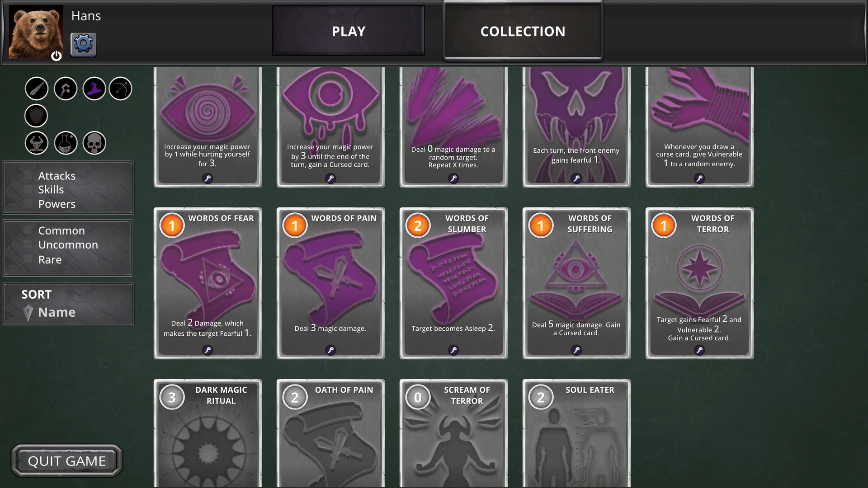Select the wizard hat class filter
868x488 pixels.
[x=94, y=89]
